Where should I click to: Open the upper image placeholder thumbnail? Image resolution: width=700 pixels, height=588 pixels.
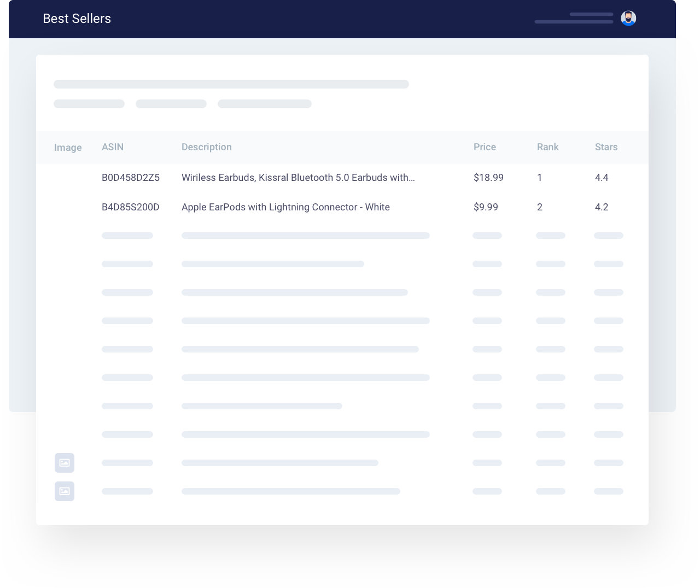click(x=65, y=463)
